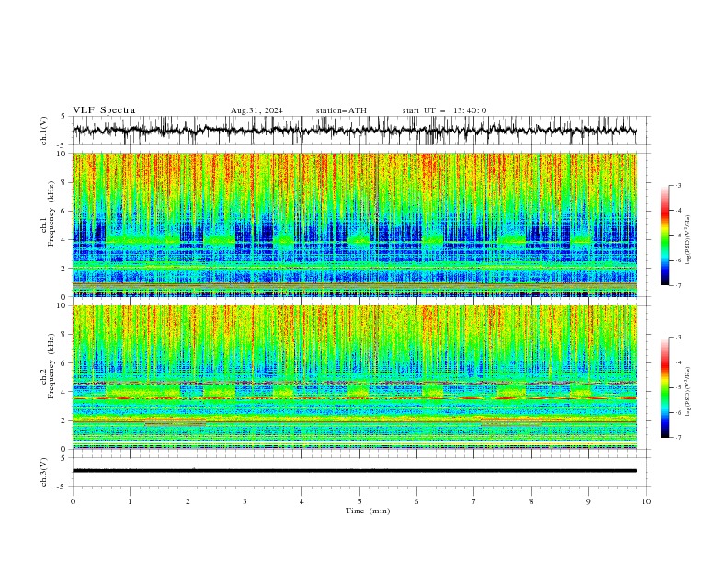The height and width of the screenshot is (563, 728).
Task: Click the "8" kHz tick on ch.2 spectrogram
Action: (x=64, y=335)
